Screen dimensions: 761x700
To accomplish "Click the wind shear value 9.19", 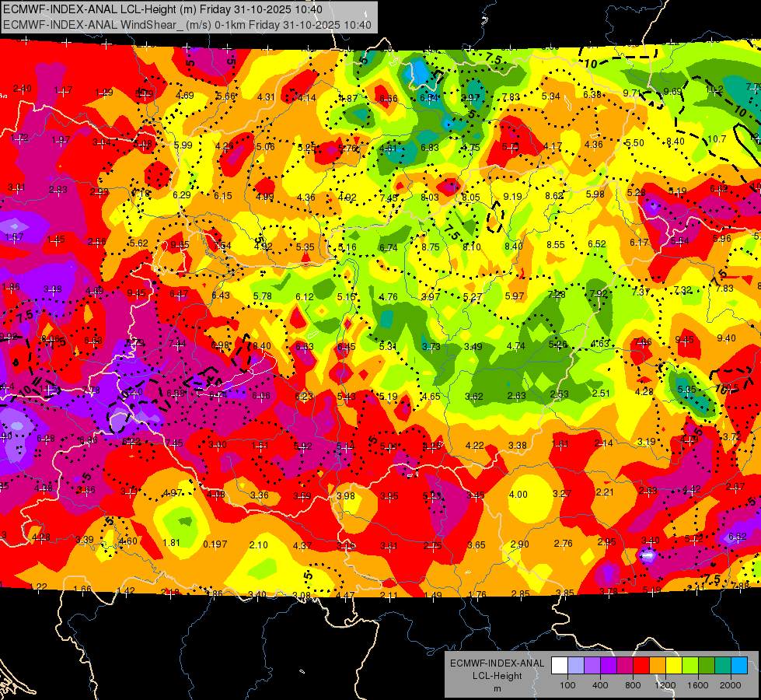I will point(512,196).
